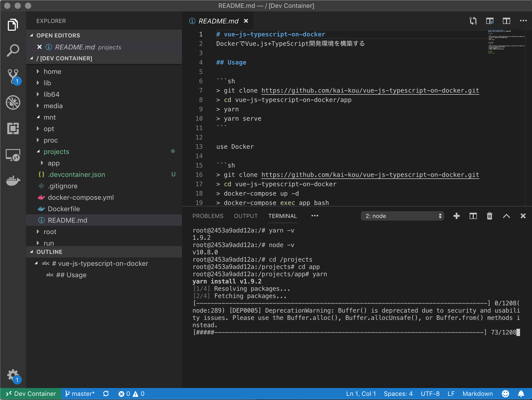The image size is (532, 400).
Task: Click Ln 1, Col 1 status item
Action: (361, 394)
